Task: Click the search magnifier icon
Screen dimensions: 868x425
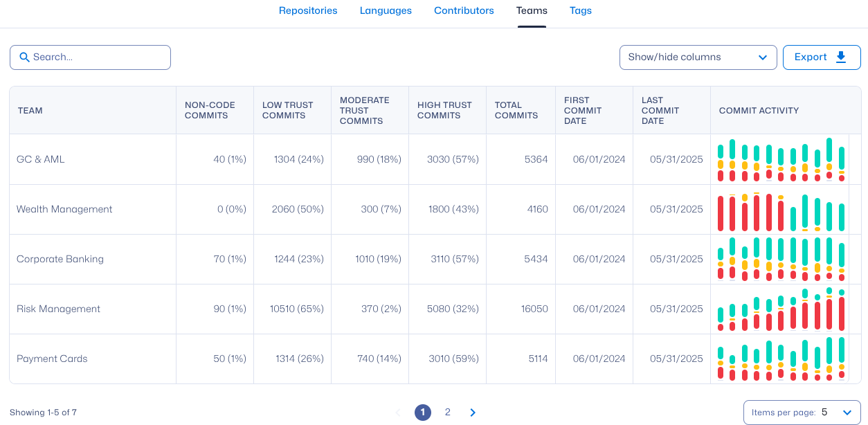Action: (24, 57)
